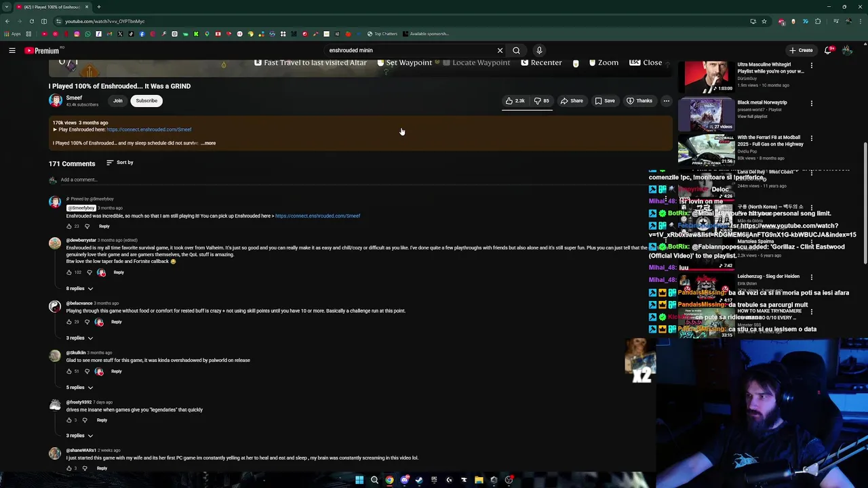This screenshot has height=488, width=868.
Task: Dislike the @dewberrystar comment
Action: (x=89, y=272)
